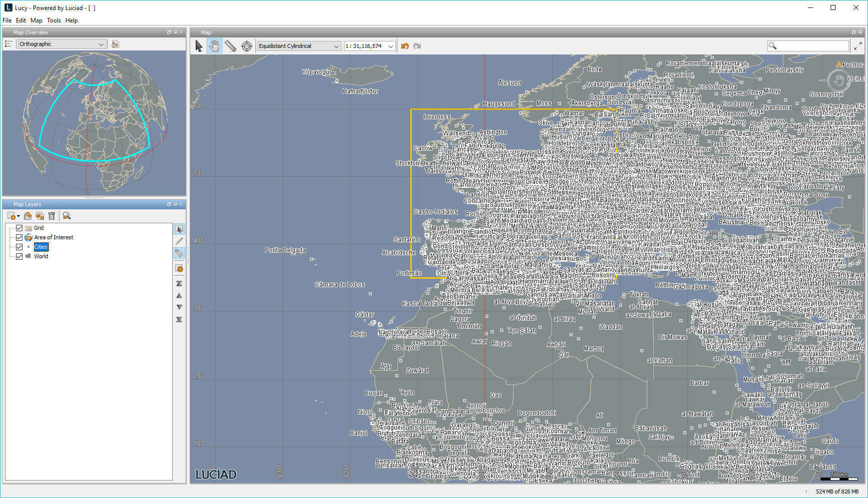This screenshot has width=868, height=498.
Task: Float the Map Layers panel
Action: pos(169,204)
